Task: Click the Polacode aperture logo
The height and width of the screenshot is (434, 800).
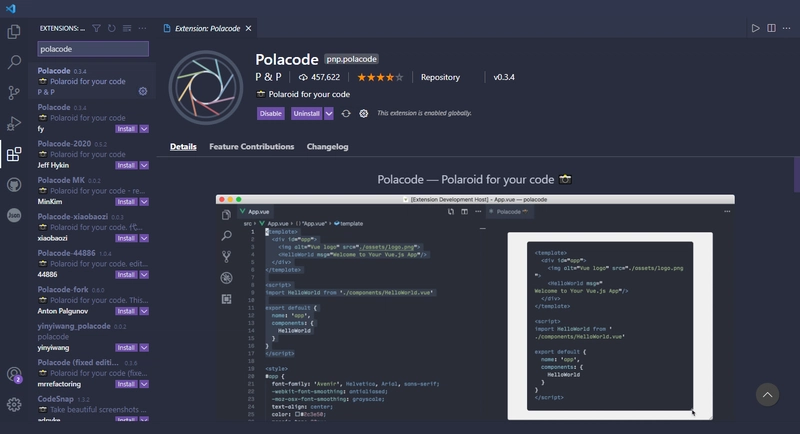Action: [206, 87]
